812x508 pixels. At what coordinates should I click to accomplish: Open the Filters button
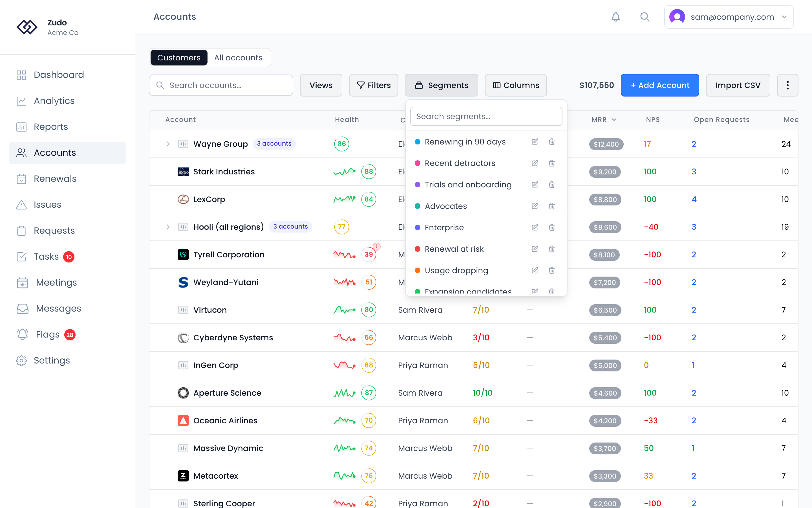pos(374,85)
